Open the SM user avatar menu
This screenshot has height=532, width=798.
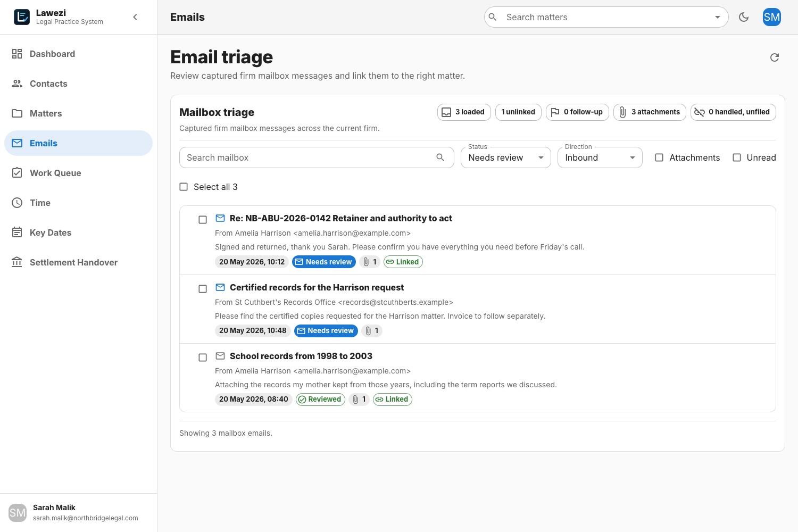pyautogui.click(x=772, y=17)
